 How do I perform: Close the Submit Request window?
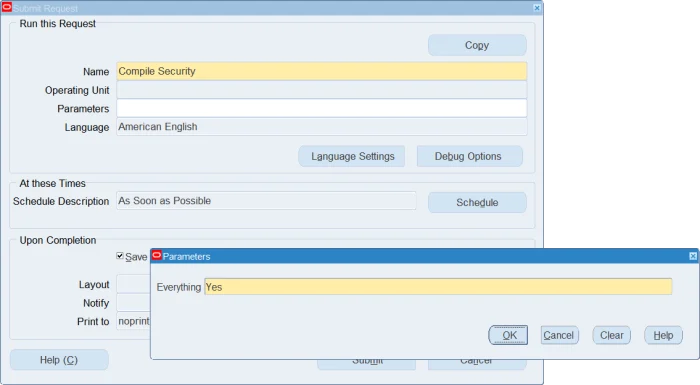click(537, 8)
